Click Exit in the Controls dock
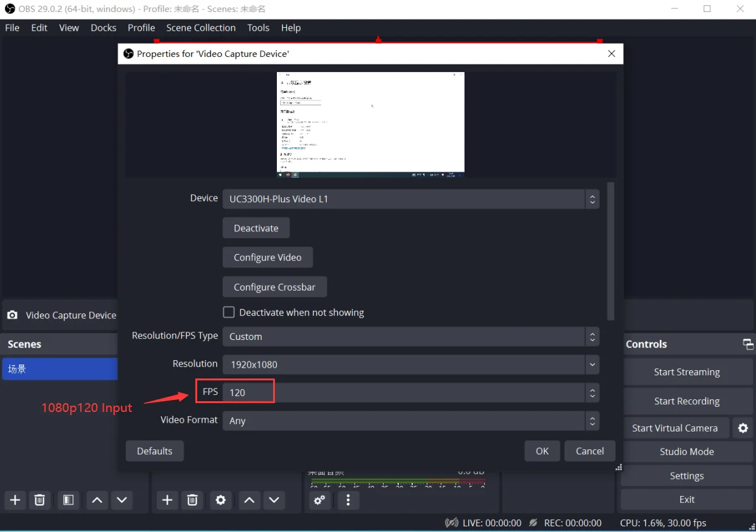The height and width of the screenshot is (532, 756). [686, 499]
